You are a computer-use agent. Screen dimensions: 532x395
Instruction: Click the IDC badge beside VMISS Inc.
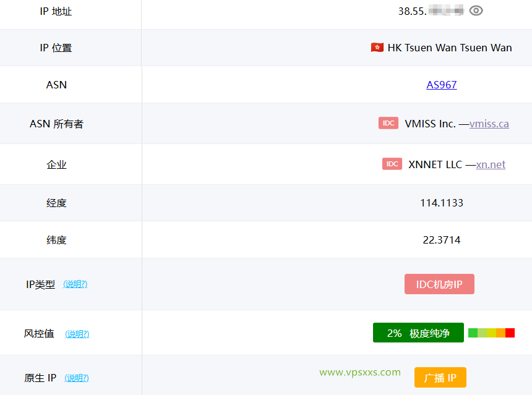(x=388, y=123)
